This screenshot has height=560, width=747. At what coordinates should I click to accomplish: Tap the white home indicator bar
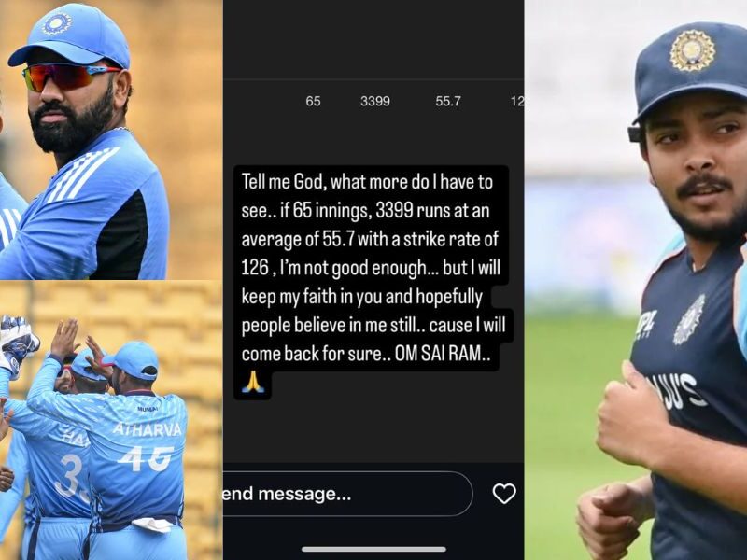373,549
